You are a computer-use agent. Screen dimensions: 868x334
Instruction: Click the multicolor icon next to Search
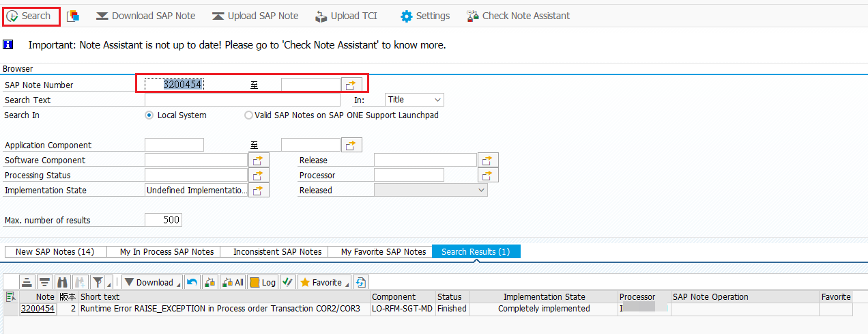click(x=73, y=16)
